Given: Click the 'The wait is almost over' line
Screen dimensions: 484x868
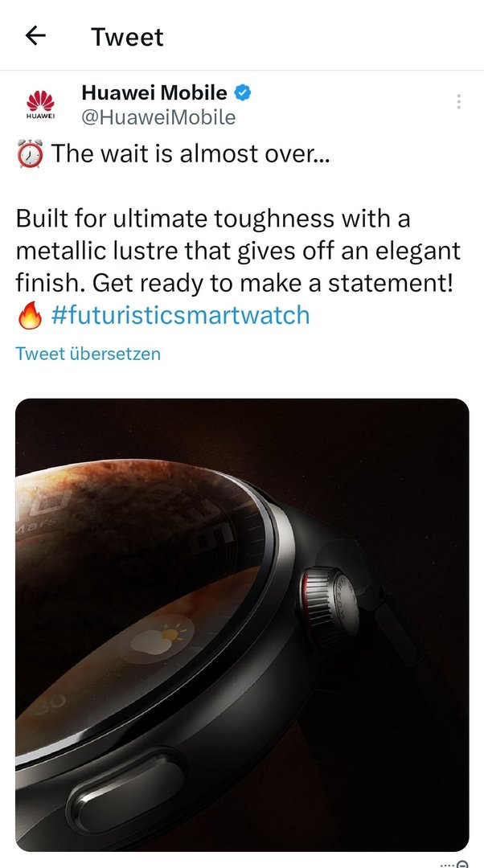Looking at the screenshot, I should (191, 154).
